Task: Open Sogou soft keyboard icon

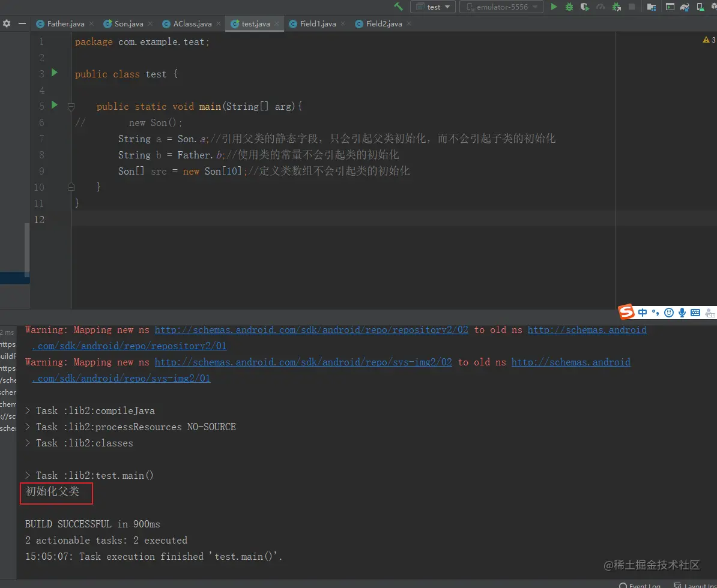Action: 695,313
